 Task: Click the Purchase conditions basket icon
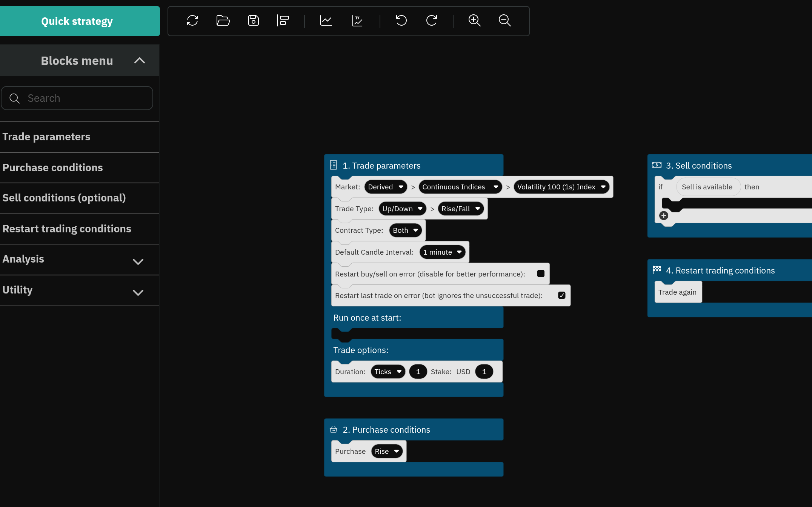[334, 429]
